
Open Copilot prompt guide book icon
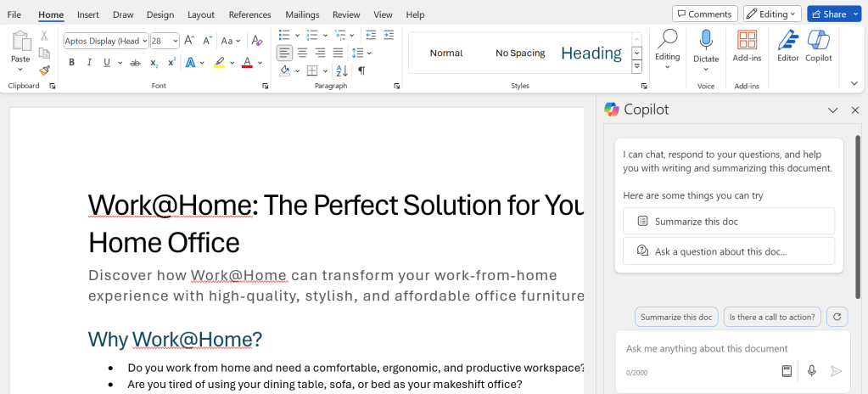point(787,371)
